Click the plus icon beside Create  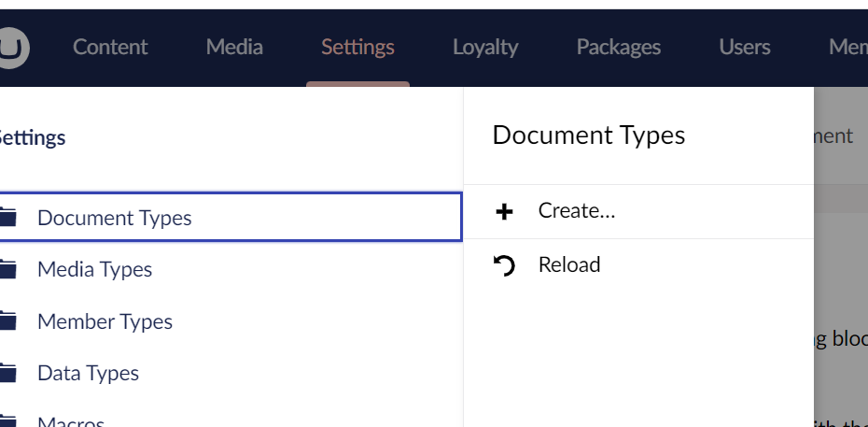504,212
